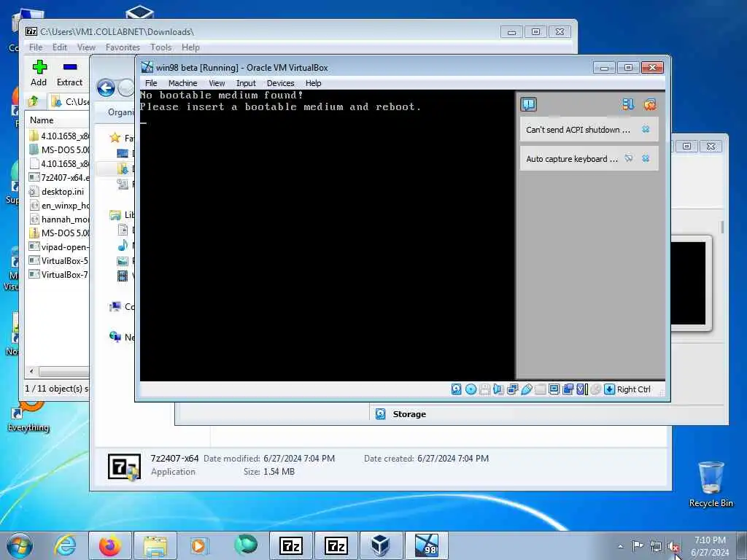Click the Recycle Bin desktop icon
Screen dimensions: 747x560
pos(711,484)
